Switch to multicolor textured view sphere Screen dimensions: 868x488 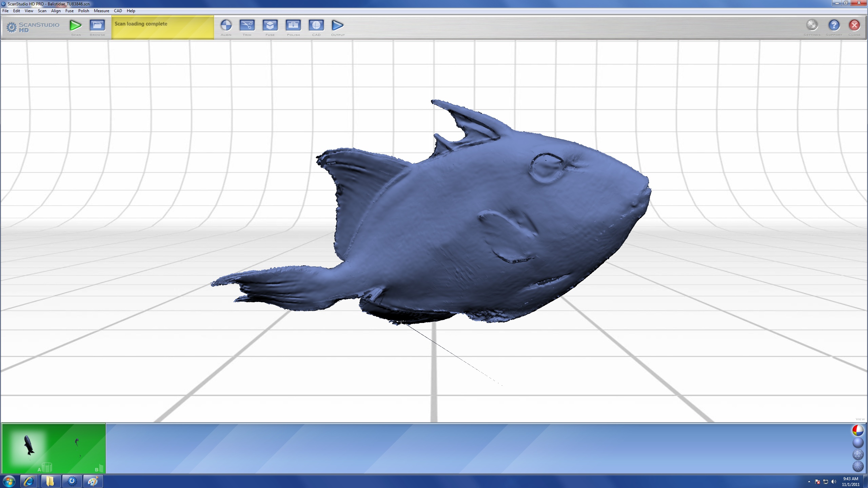[858, 430]
